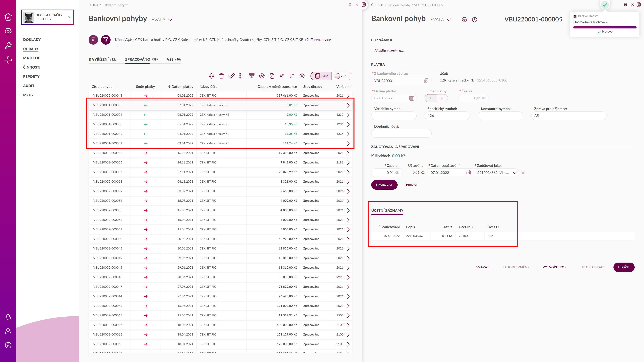Image resolution: width=644 pixels, height=362 pixels.
Task: Click the trash delete icon in the list toolbar
Action: (x=221, y=76)
